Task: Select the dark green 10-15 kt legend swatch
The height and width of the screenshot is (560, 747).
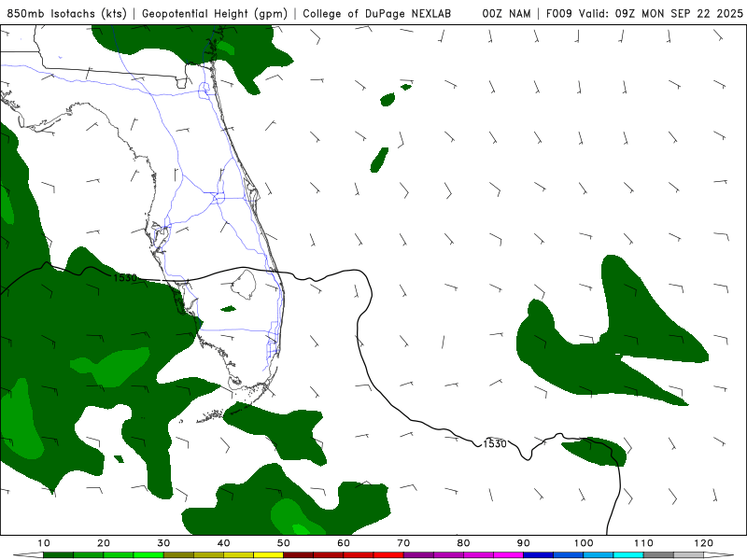Action: pyautogui.click(x=58, y=555)
